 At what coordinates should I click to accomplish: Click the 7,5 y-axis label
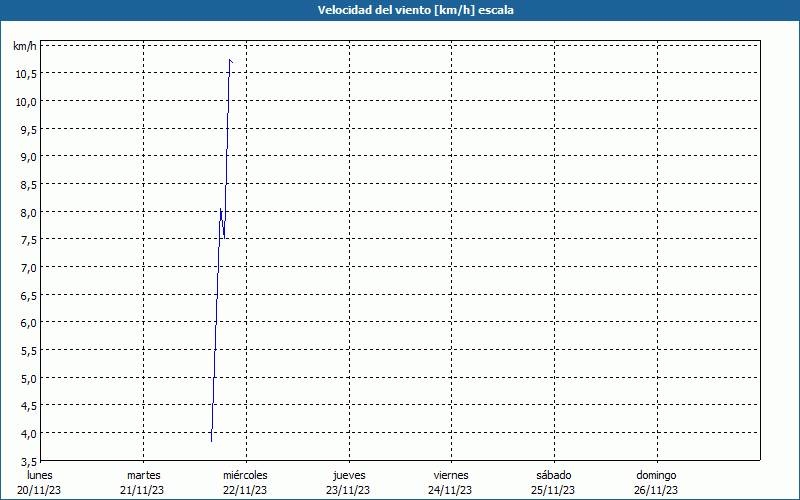28,240
